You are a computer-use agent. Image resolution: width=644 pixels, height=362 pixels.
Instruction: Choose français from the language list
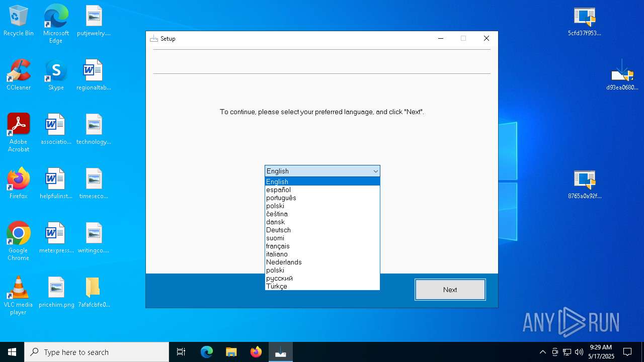point(323,246)
